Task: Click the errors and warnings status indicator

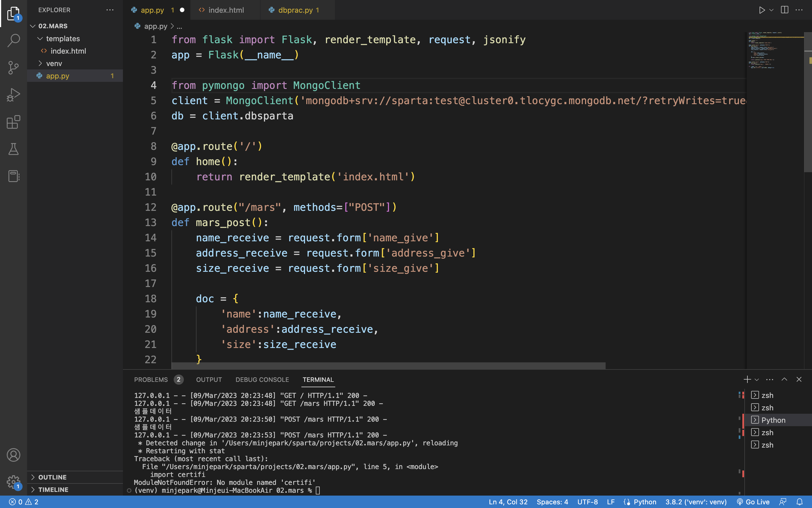Action: tap(23, 502)
